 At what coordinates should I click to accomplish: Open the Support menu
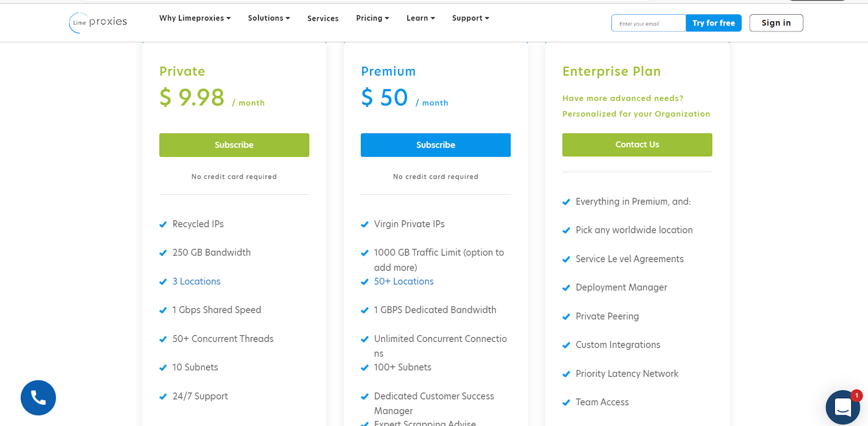[x=470, y=18]
